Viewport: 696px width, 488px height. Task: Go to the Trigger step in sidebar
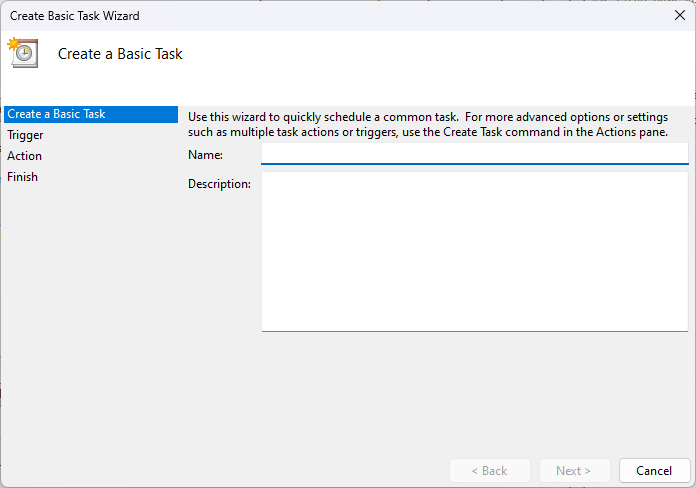tap(25, 135)
